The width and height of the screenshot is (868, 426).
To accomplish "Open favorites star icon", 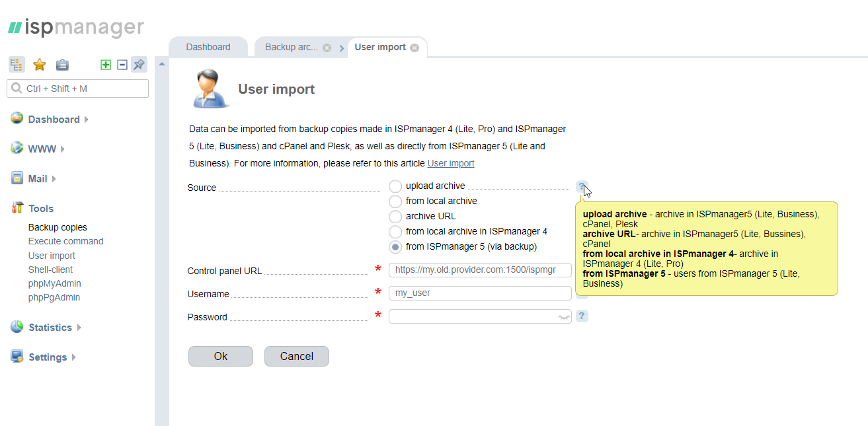I will (40, 65).
